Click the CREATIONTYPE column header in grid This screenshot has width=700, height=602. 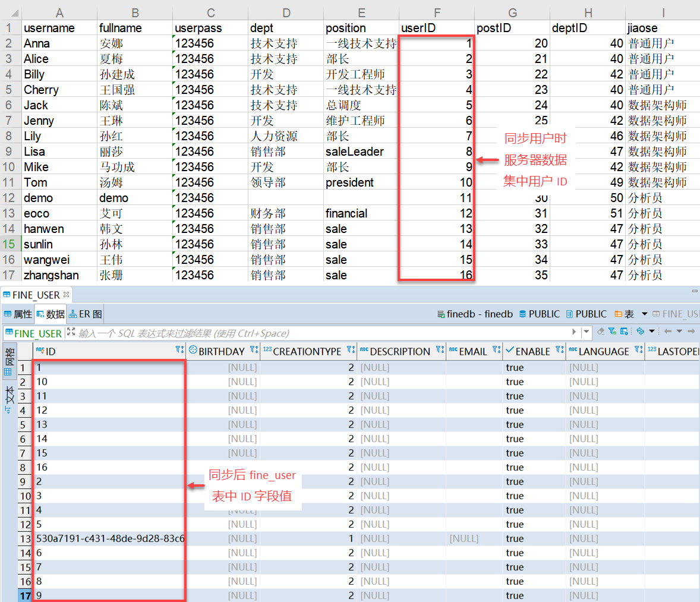point(308,351)
